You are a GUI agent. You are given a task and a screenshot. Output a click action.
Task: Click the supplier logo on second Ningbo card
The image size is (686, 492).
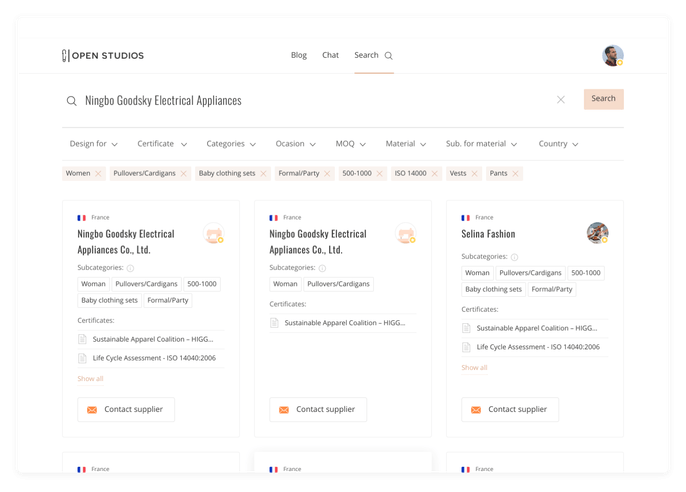pos(406,233)
